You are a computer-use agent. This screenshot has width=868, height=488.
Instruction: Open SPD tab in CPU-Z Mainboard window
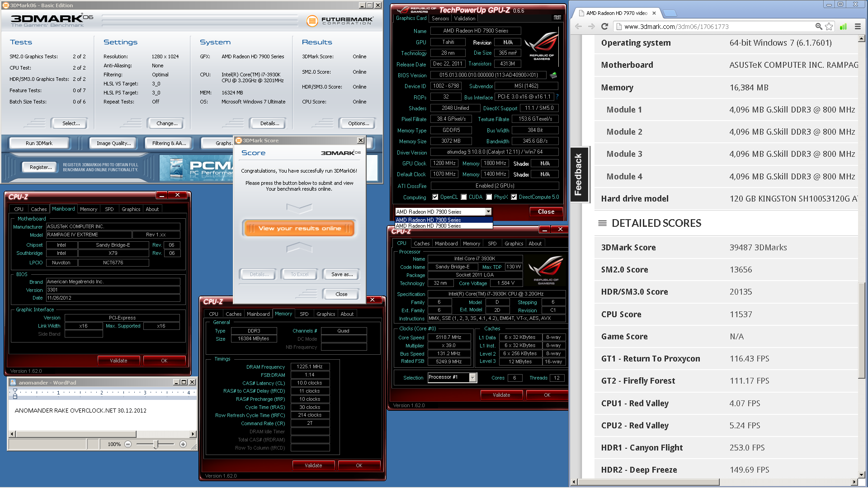pos(109,209)
